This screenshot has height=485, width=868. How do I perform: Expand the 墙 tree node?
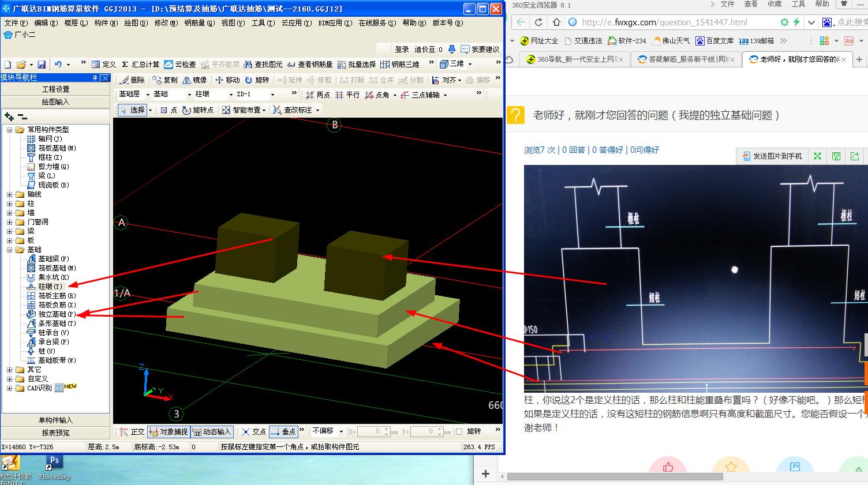point(9,213)
